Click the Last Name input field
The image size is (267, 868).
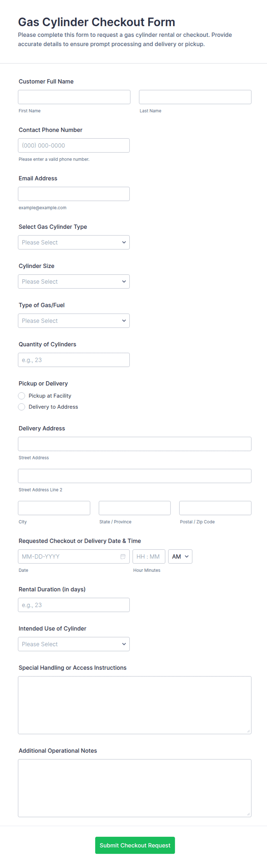pyautogui.click(x=195, y=97)
